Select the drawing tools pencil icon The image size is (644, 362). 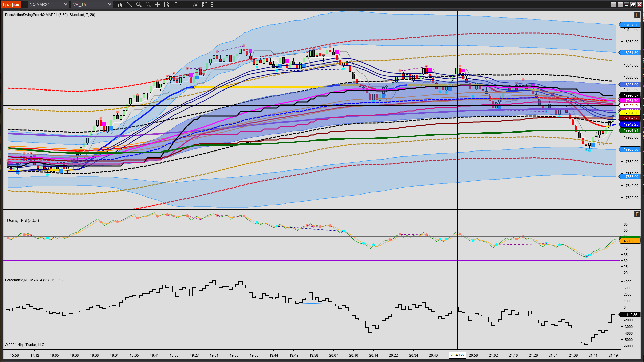(129, 5)
